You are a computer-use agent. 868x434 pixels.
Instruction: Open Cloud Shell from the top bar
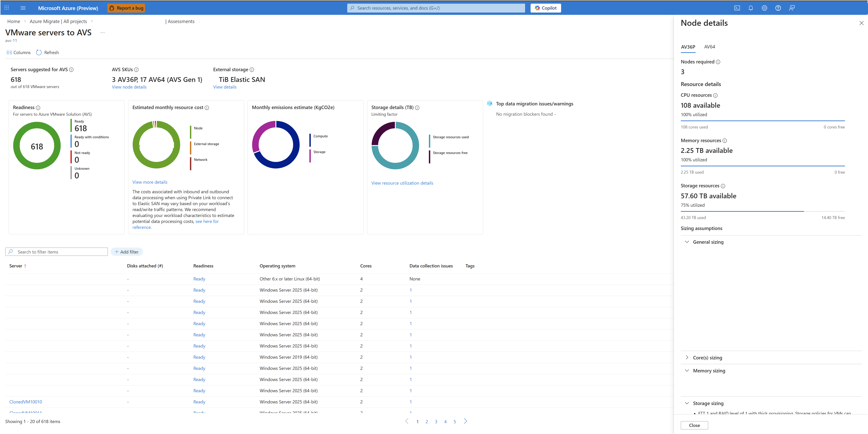(737, 8)
